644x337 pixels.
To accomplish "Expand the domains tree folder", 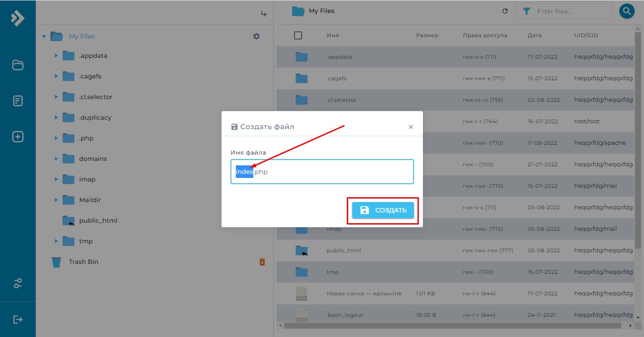I will (56, 159).
